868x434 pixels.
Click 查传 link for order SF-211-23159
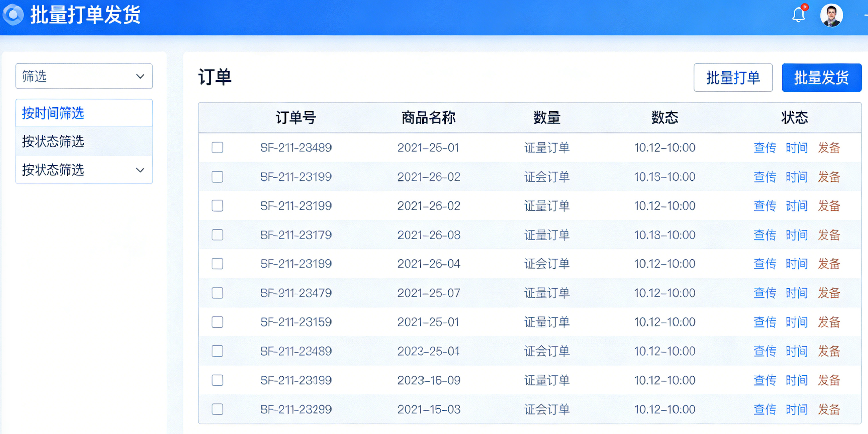point(764,322)
